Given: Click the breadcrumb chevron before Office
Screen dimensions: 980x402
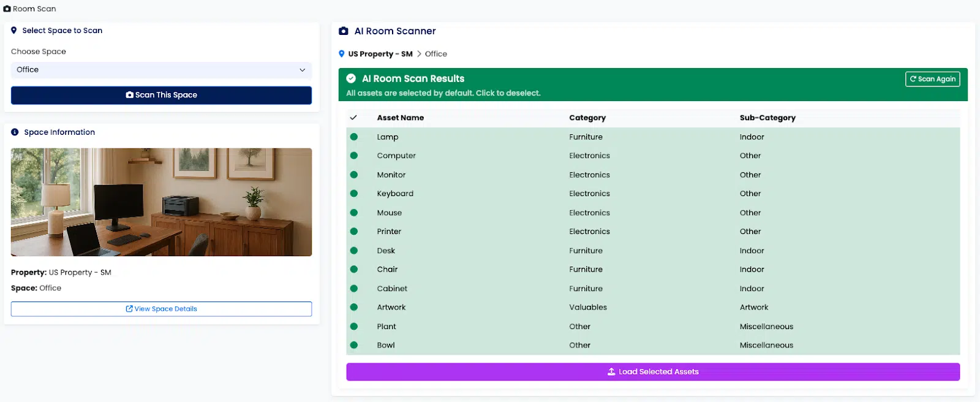Looking at the screenshot, I should [x=419, y=54].
